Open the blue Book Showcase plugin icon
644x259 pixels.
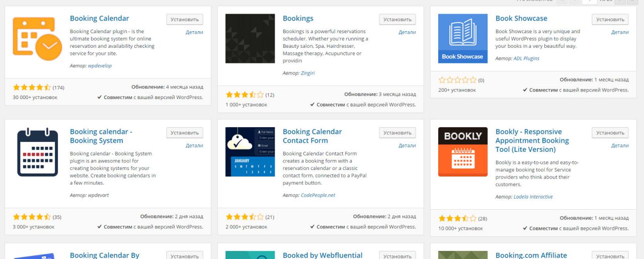tap(463, 39)
